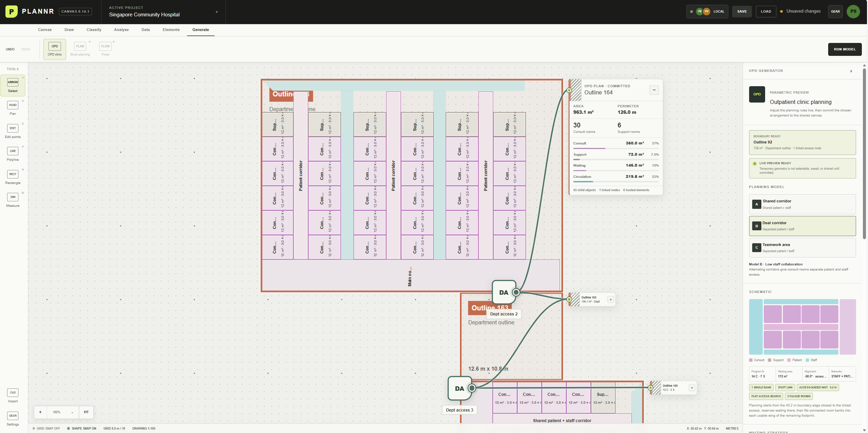
Task: Click the Plannr P logo
Action: tap(11, 12)
